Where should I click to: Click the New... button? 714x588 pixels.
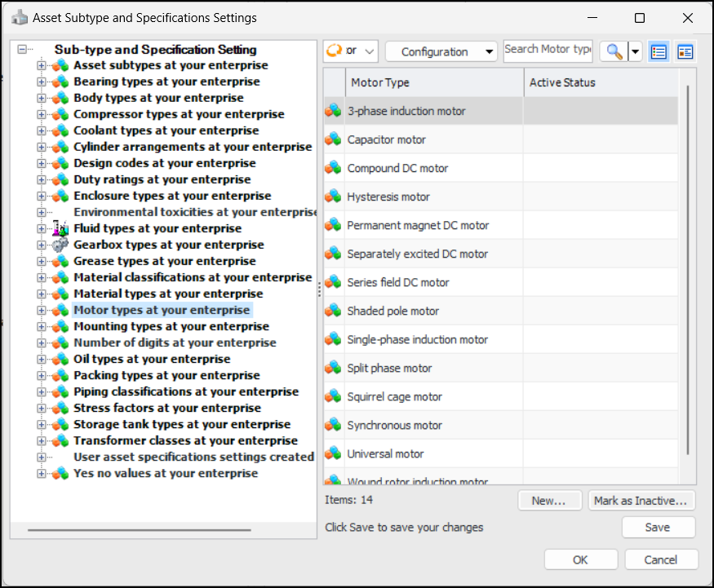[x=548, y=501]
